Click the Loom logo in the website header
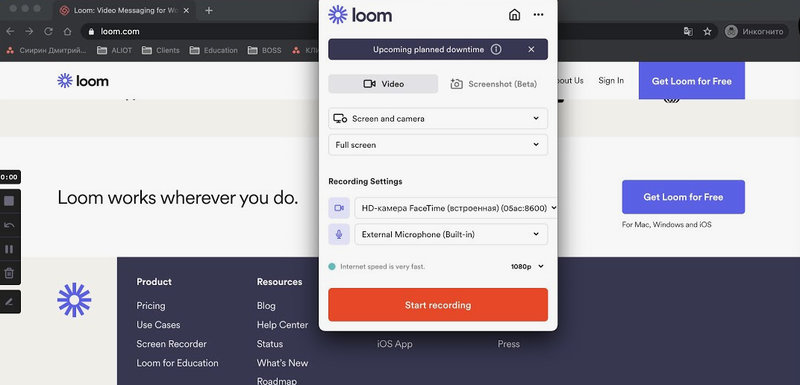Screen dimensions: 800x385 (83, 81)
